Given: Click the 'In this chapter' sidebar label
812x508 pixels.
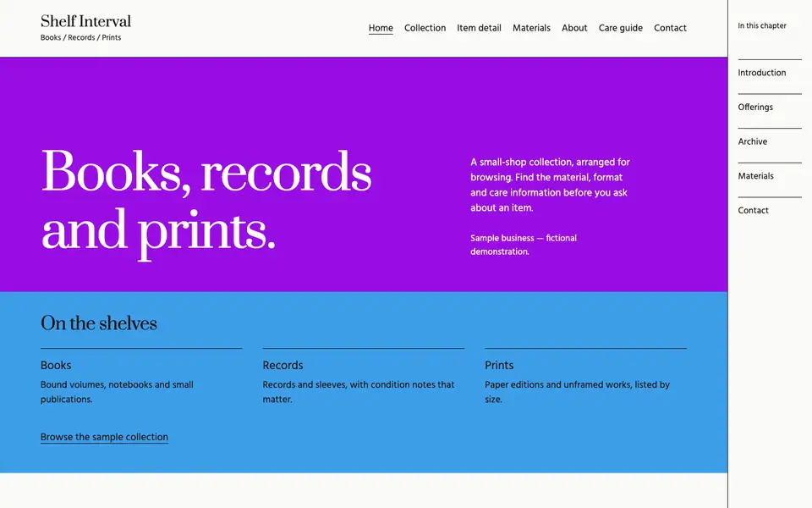Looking at the screenshot, I should click(x=762, y=25).
